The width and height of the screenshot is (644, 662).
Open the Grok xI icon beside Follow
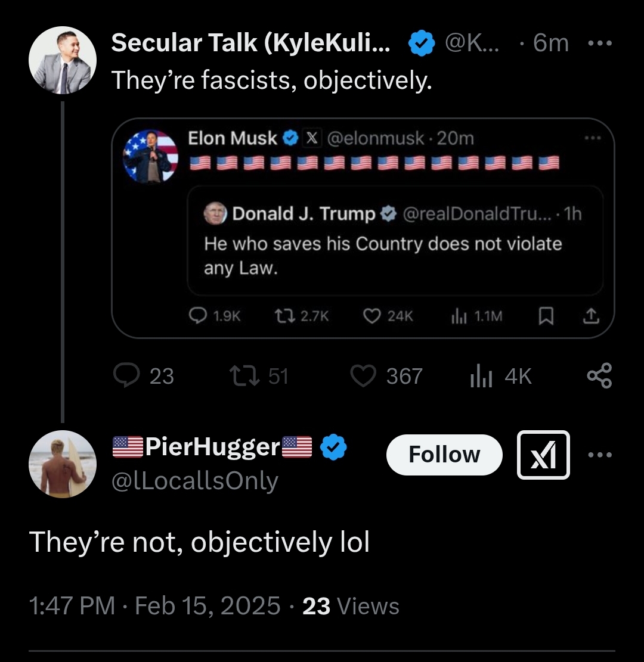pos(543,455)
